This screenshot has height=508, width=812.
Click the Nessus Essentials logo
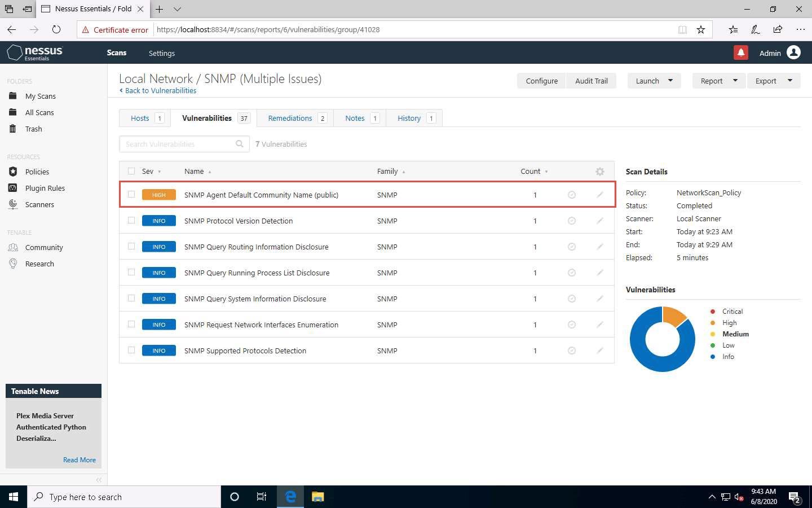click(x=34, y=52)
